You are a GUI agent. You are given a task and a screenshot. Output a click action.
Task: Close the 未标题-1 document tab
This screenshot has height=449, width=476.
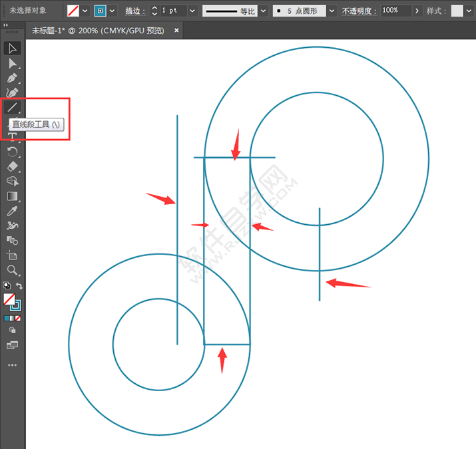(x=176, y=31)
